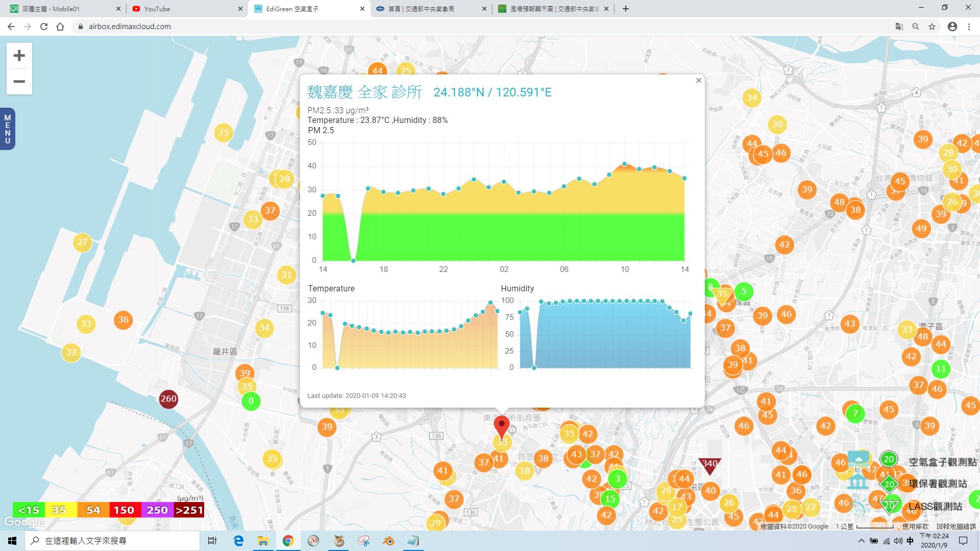Select the orange 49 station marker
The image size is (980, 551).
click(x=921, y=229)
